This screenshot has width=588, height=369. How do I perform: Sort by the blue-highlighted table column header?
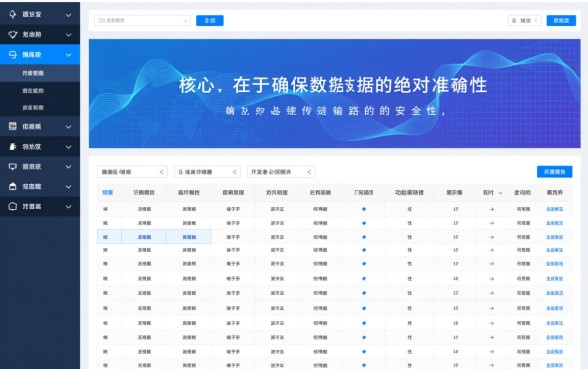[x=107, y=192]
